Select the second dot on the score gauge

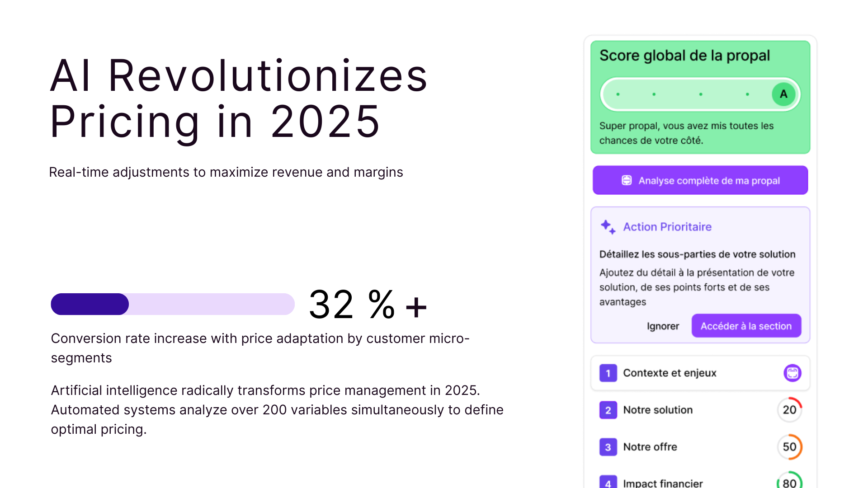pyautogui.click(x=654, y=94)
